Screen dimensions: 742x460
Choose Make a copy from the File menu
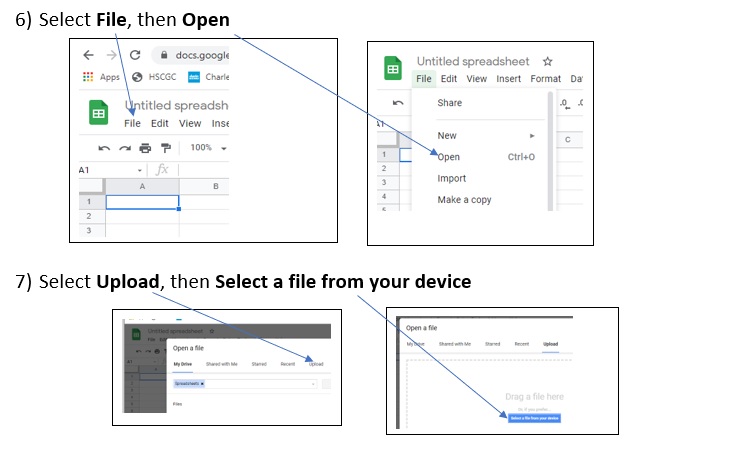(464, 200)
